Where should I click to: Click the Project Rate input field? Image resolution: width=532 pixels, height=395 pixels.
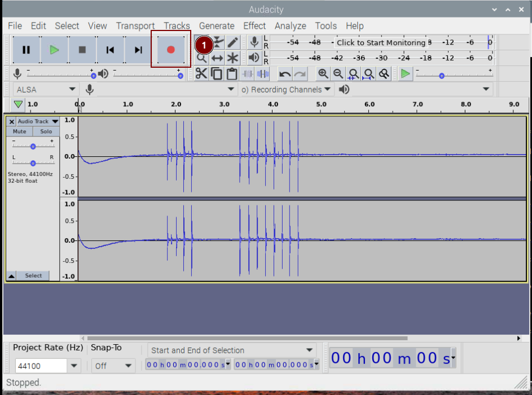tap(41, 366)
